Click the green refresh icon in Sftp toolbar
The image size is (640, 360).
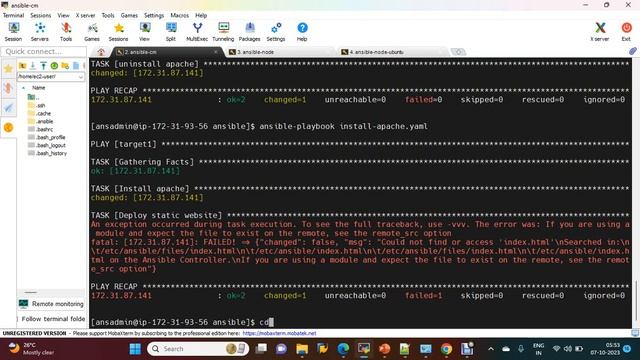54,66
